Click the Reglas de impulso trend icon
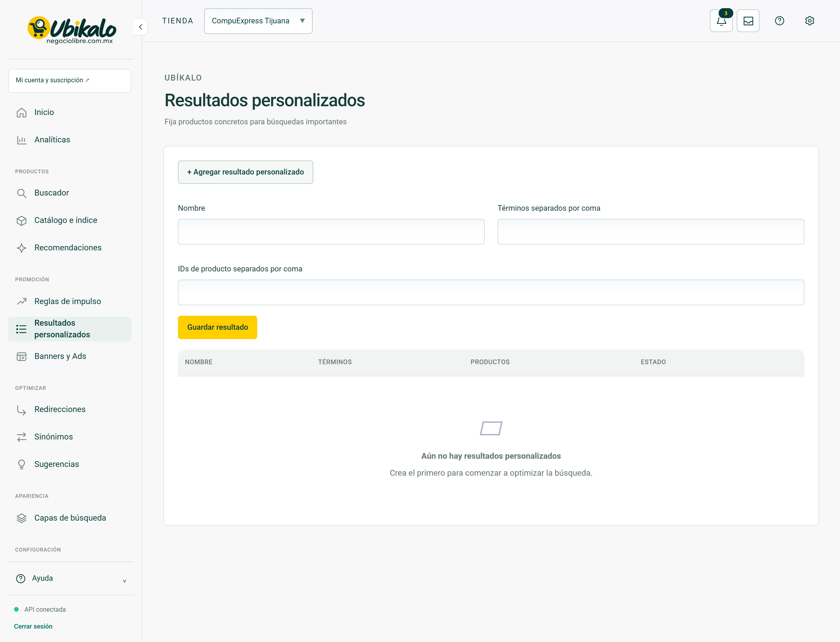Screen dimensions: 840x642 pyautogui.click(x=21, y=301)
